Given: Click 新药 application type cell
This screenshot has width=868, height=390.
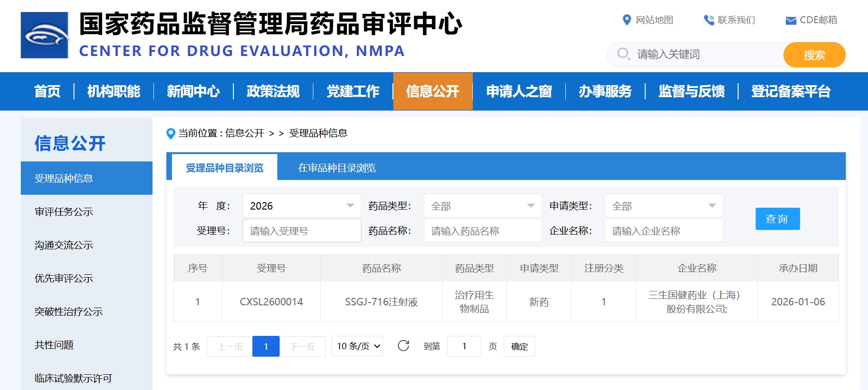Looking at the screenshot, I should click(539, 302).
